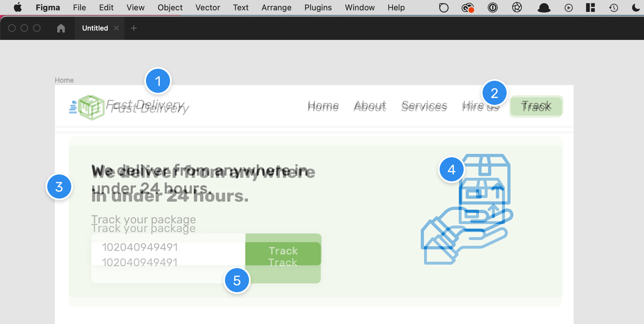644x324 pixels.
Task: Open a new tab with plus icon
Action: tap(134, 28)
